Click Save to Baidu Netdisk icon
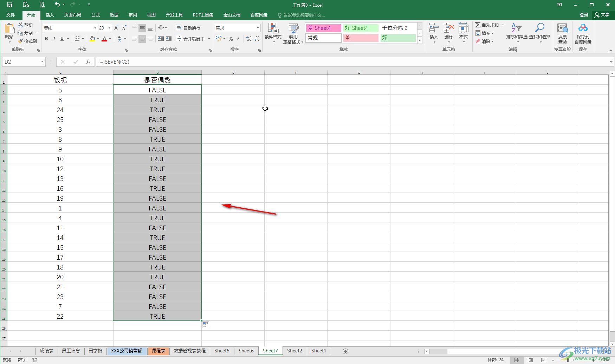This screenshot has height=364, width=615. tap(583, 28)
